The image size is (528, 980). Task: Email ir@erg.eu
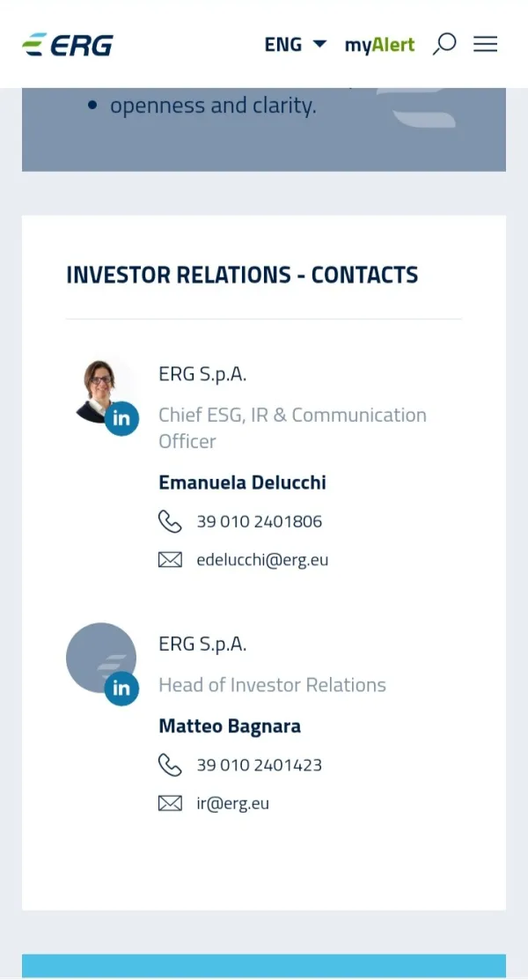[232, 803]
